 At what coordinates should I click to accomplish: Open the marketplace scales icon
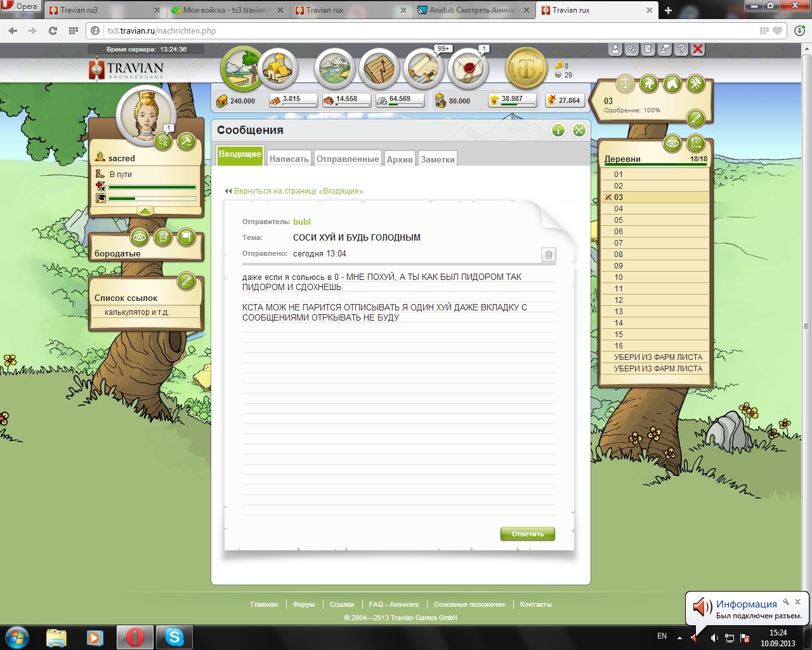625,83
